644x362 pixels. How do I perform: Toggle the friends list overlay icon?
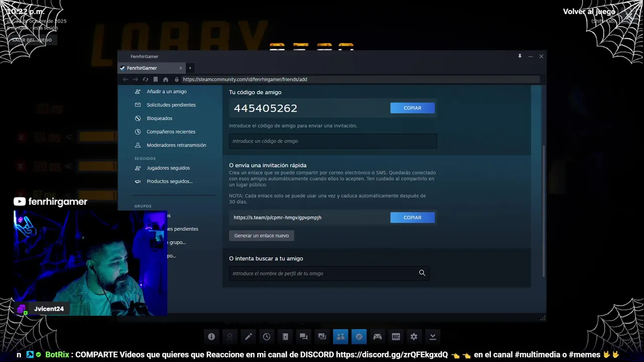tap(341, 337)
